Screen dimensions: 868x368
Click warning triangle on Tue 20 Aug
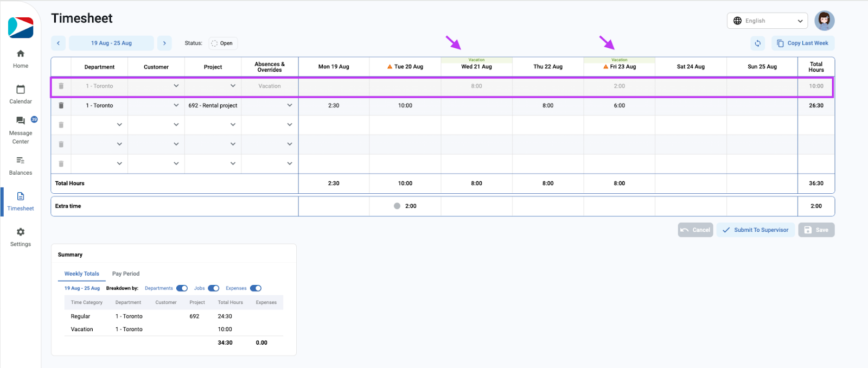pos(390,67)
